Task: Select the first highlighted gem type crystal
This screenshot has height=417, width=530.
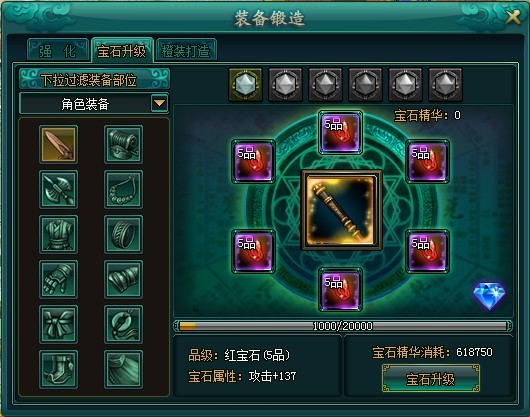Action: (x=245, y=84)
